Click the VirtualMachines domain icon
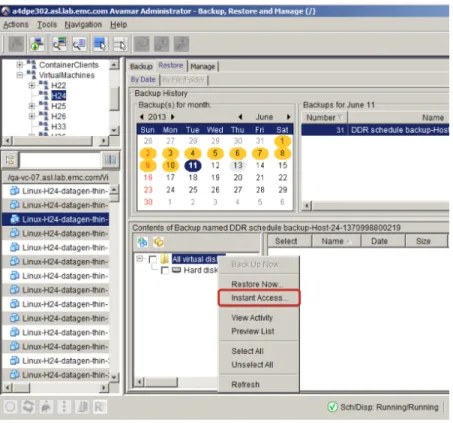 tap(31, 75)
